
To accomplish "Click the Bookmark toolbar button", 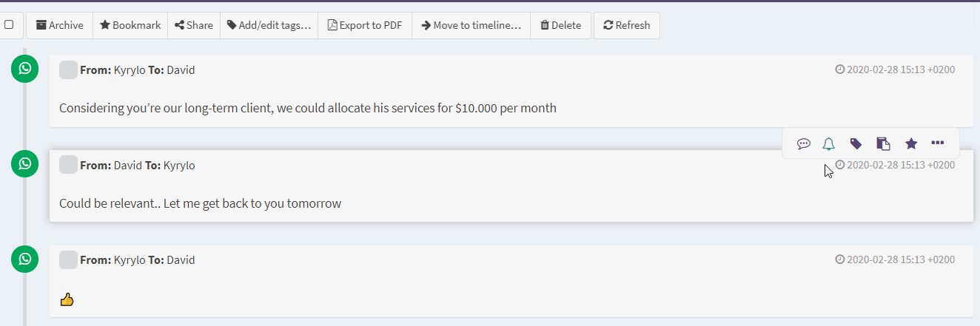I will (130, 25).
